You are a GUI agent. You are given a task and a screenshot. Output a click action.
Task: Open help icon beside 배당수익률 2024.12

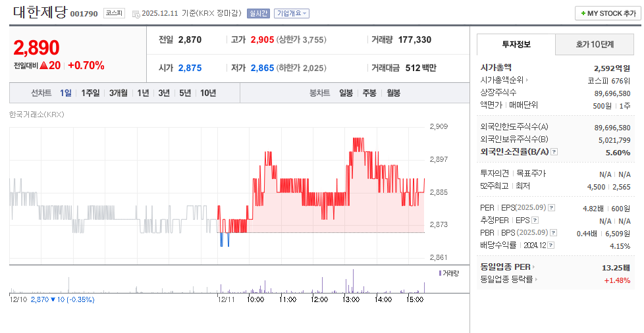click(550, 245)
